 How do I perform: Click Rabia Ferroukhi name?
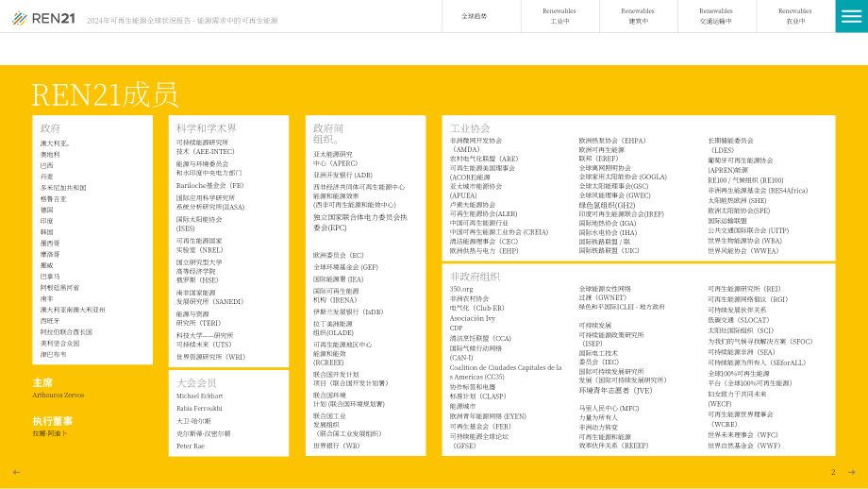199,408
